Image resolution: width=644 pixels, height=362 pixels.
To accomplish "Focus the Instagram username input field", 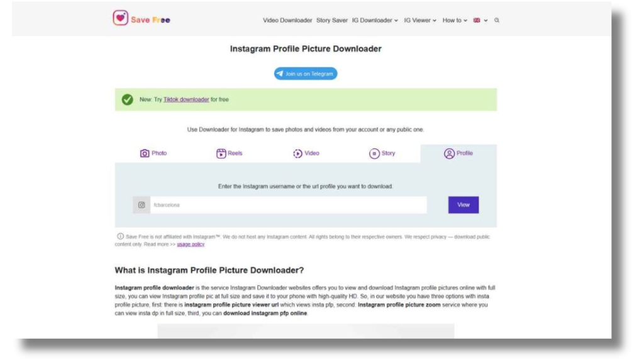I will pos(288,205).
